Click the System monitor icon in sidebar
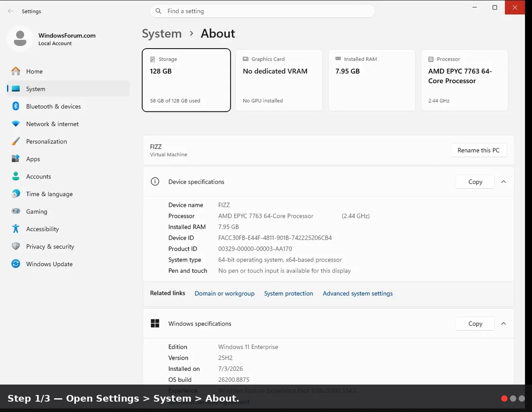 16,89
